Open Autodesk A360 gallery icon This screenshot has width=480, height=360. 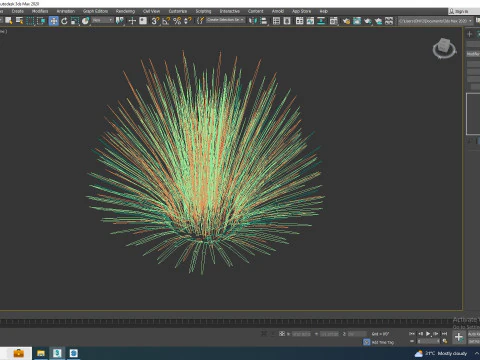tap(389, 21)
